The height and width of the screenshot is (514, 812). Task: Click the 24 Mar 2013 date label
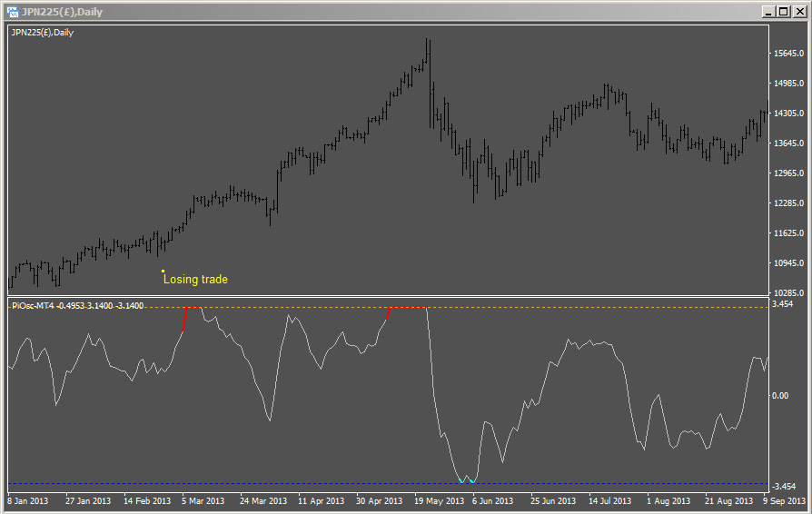point(263,501)
